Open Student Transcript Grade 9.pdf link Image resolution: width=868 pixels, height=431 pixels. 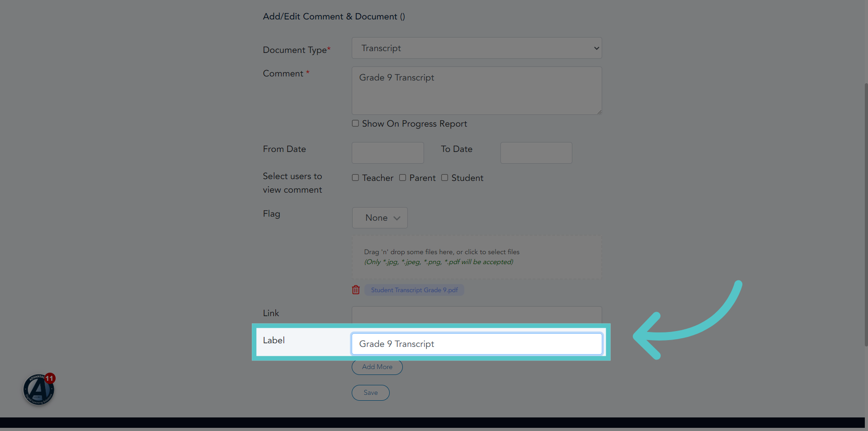[x=414, y=290]
